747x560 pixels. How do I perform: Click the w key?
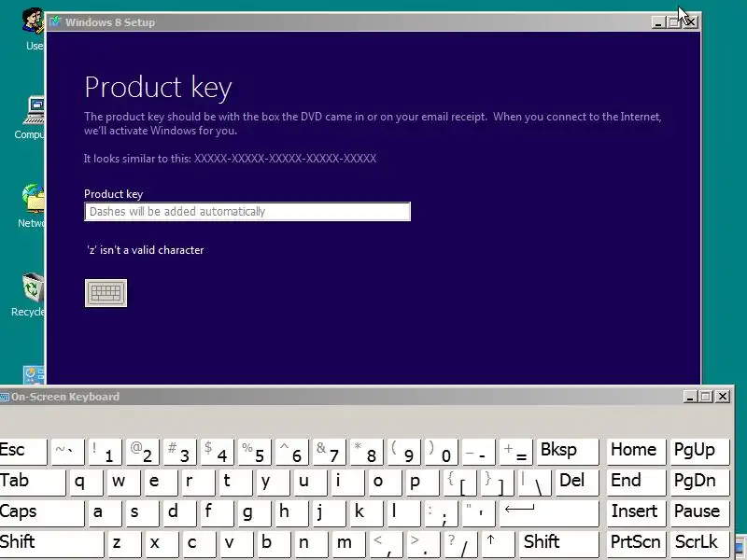(124, 482)
